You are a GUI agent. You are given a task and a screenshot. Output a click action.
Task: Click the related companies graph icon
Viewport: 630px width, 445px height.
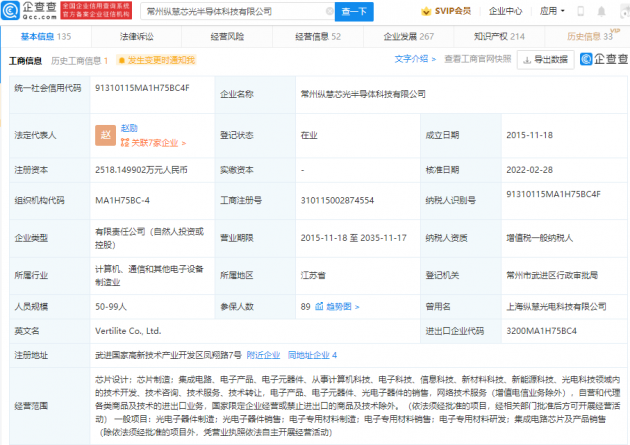point(125,143)
